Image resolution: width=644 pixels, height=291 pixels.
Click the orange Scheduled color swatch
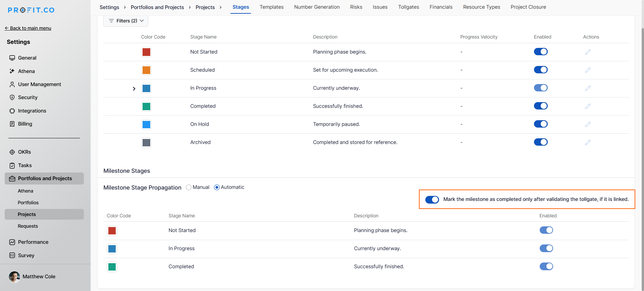(x=146, y=70)
